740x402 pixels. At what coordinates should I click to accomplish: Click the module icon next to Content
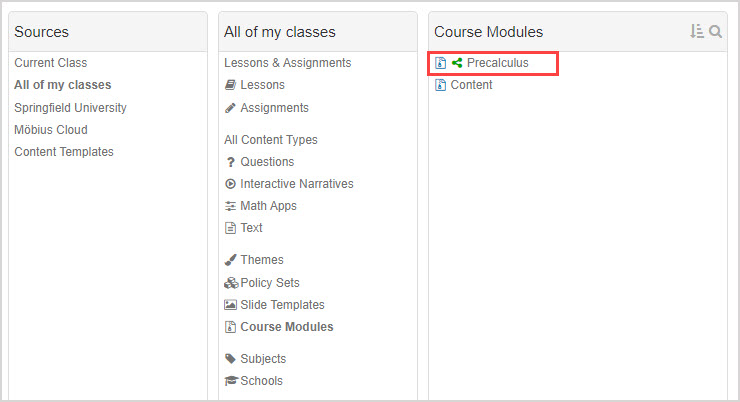440,85
